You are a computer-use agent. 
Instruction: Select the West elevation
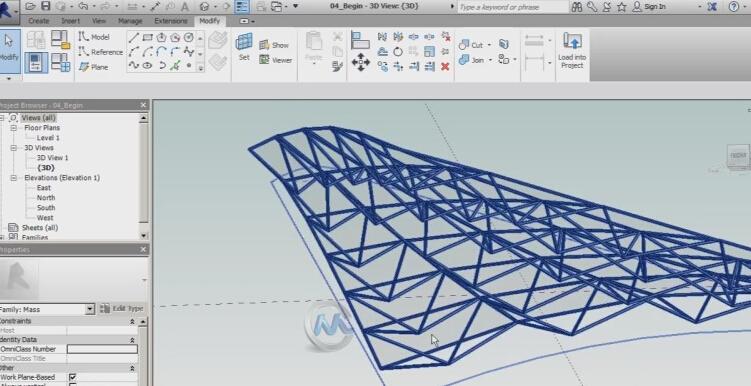click(x=45, y=218)
